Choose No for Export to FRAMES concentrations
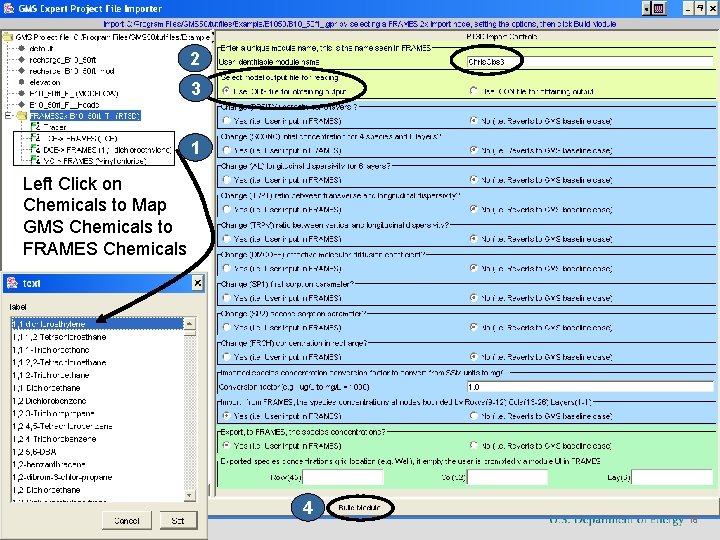The height and width of the screenshot is (540, 720). 473,445
